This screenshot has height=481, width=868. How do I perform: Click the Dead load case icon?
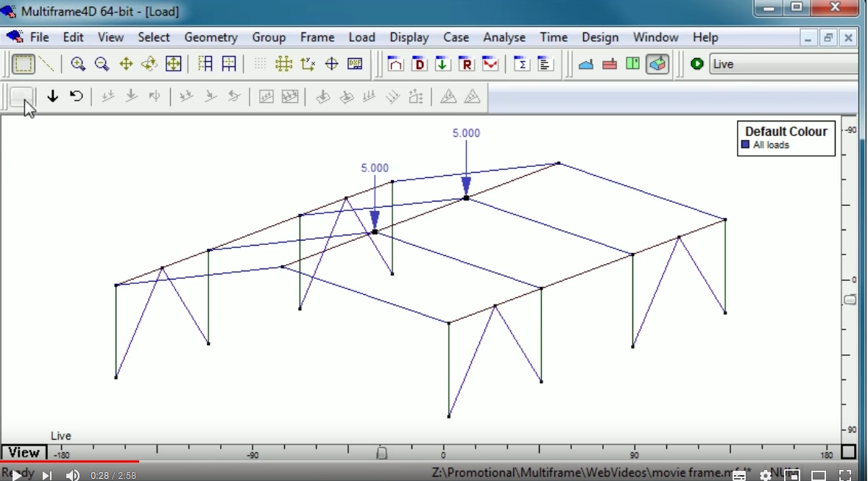tap(419, 64)
